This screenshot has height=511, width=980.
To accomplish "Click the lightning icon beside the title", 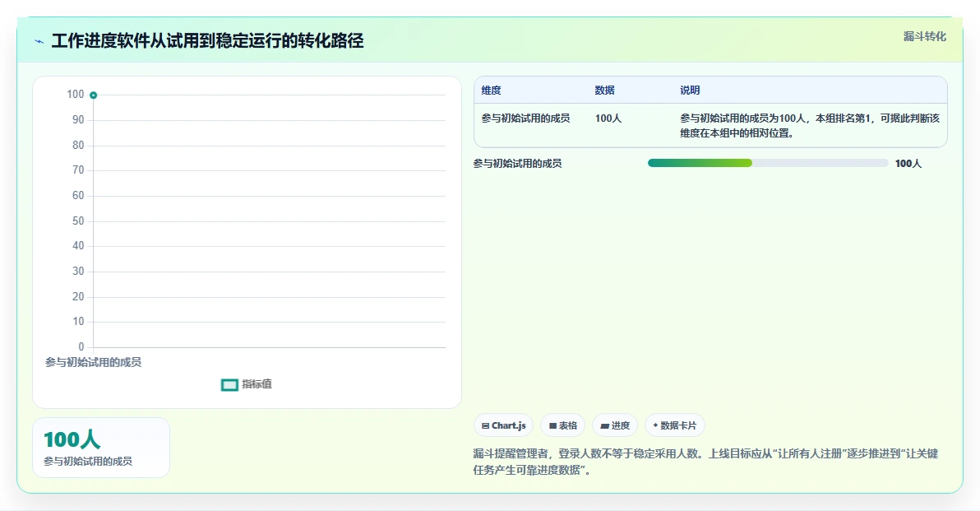I will coord(39,42).
